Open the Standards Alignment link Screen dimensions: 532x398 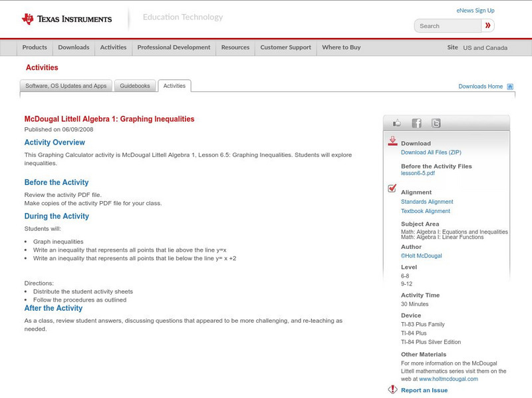coord(427,202)
